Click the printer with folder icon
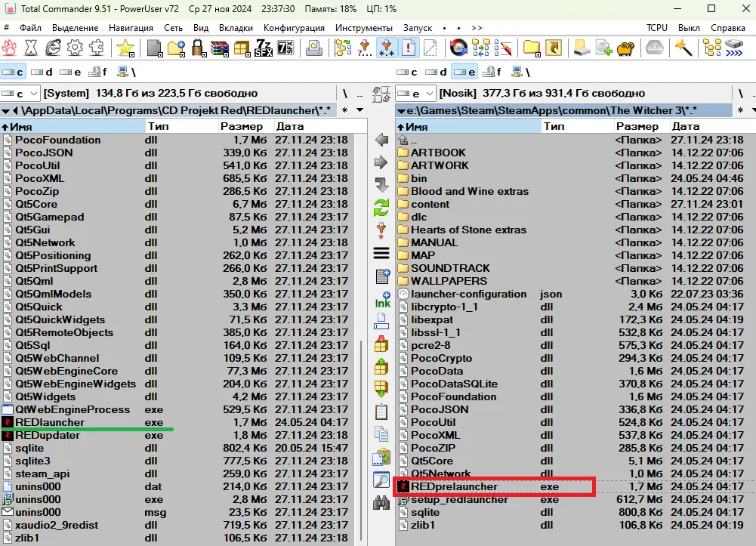The image size is (756, 546). click(314, 48)
